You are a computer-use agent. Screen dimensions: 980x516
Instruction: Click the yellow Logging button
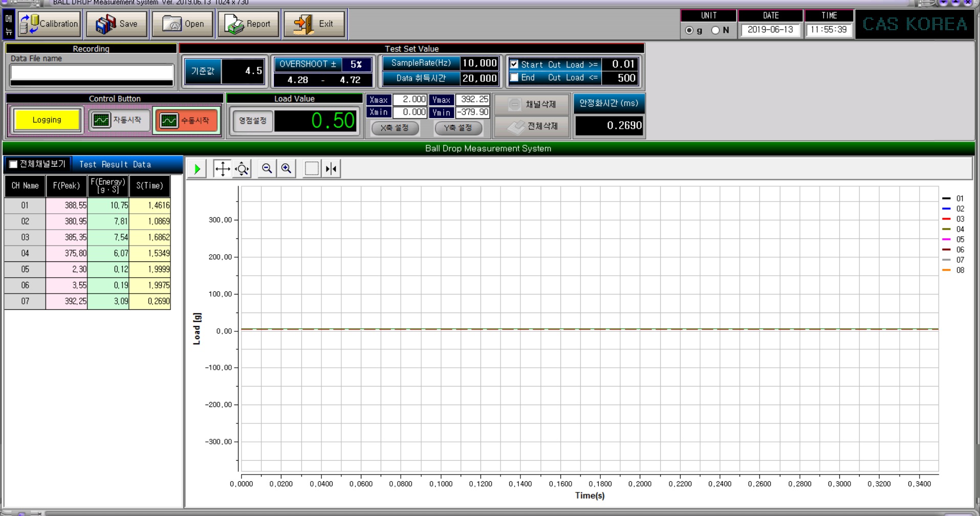coord(47,120)
